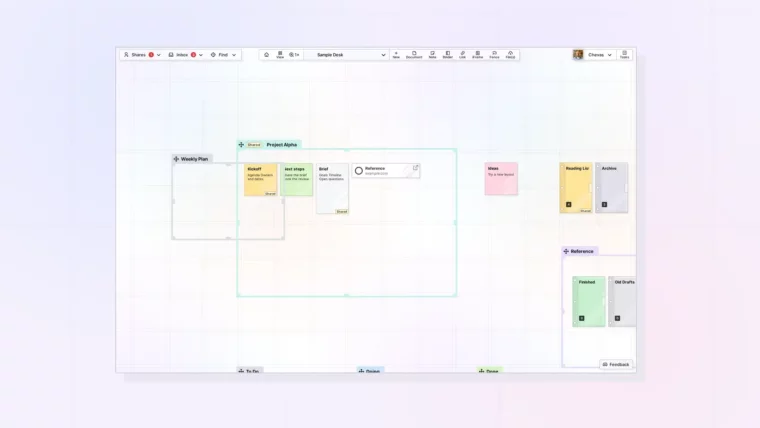Image resolution: width=760 pixels, height=428 pixels.
Task: Select the Doing fence title
Action: (x=373, y=371)
